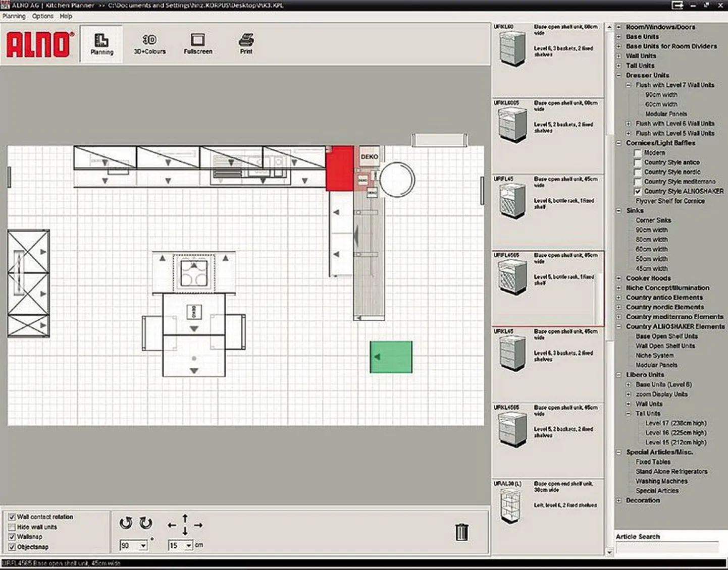This screenshot has width=728, height=570.
Task: Move object up with arrow
Action: point(185,518)
